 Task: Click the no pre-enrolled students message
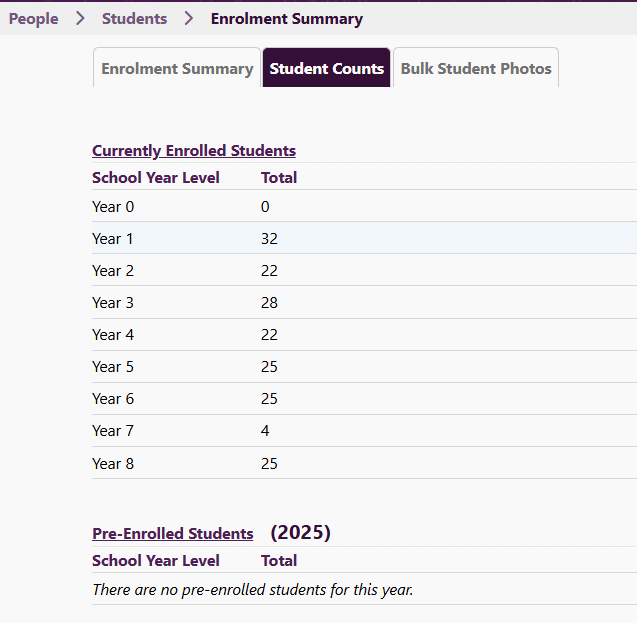tap(253, 590)
